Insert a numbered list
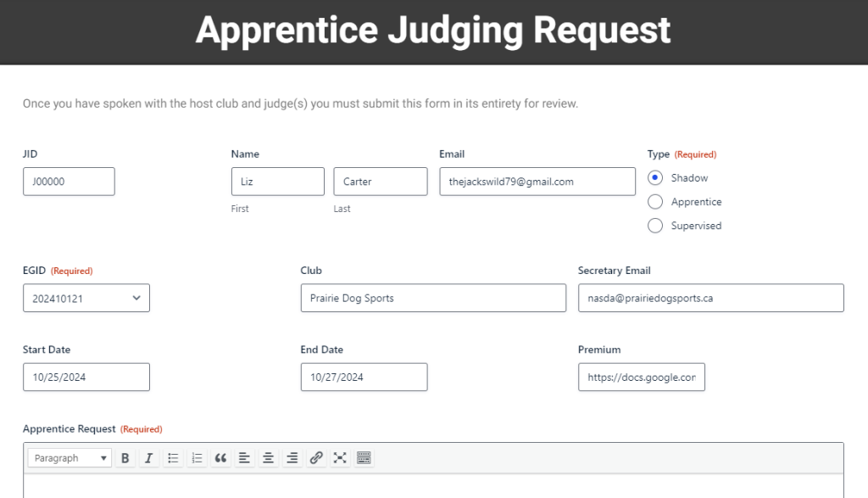 [x=197, y=458]
